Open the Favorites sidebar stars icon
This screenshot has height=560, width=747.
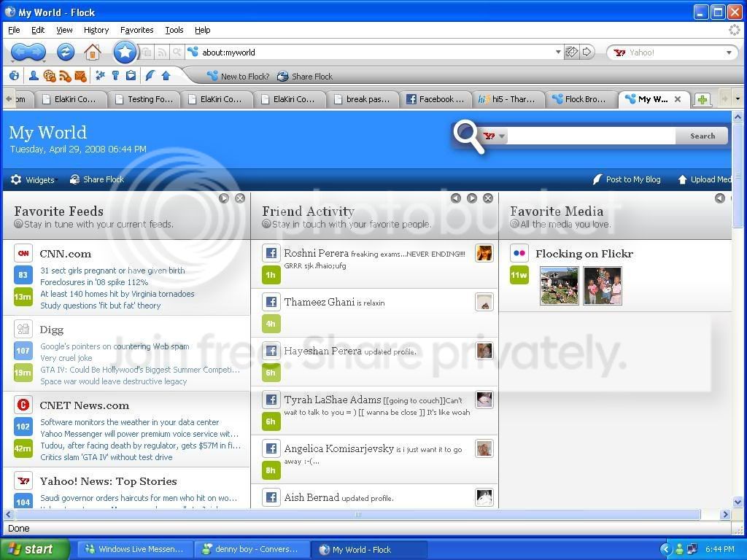click(100, 76)
